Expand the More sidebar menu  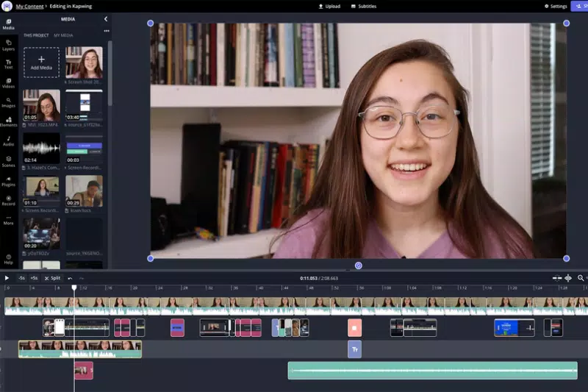pyautogui.click(x=8, y=220)
